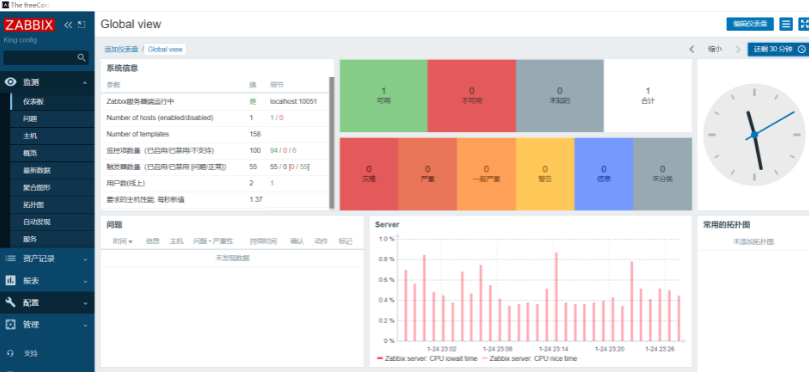Click the Global view page title
Viewport: 809px width, 372px height.
pyautogui.click(x=131, y=24)
